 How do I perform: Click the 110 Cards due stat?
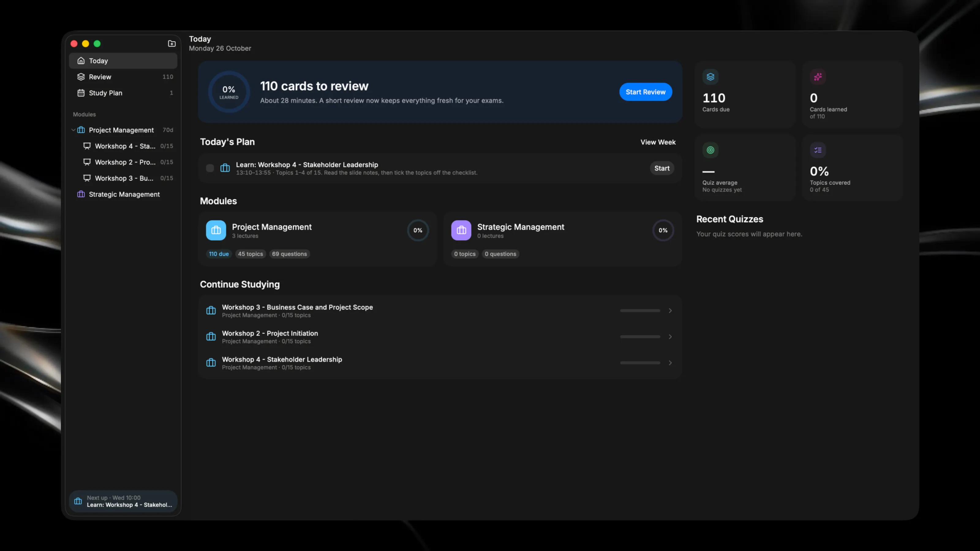click(745, 94)
